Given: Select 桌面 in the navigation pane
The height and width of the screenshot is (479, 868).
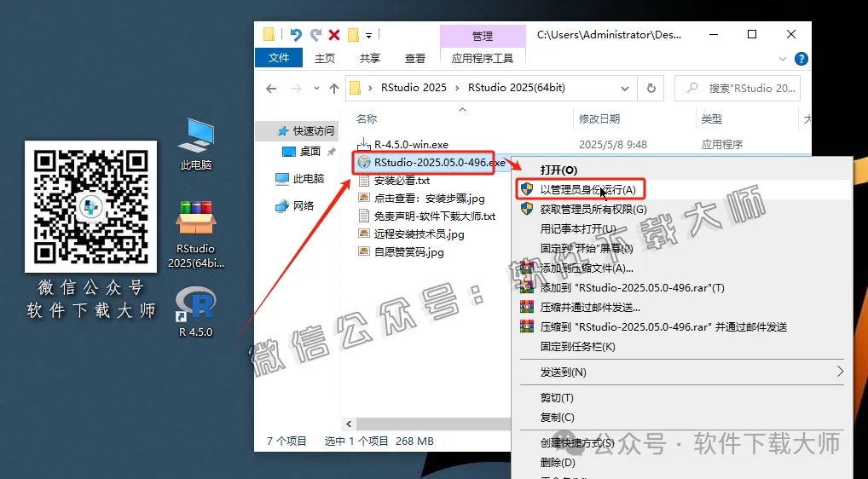Looking at the screenshot, I should click(x=310, y=152).
